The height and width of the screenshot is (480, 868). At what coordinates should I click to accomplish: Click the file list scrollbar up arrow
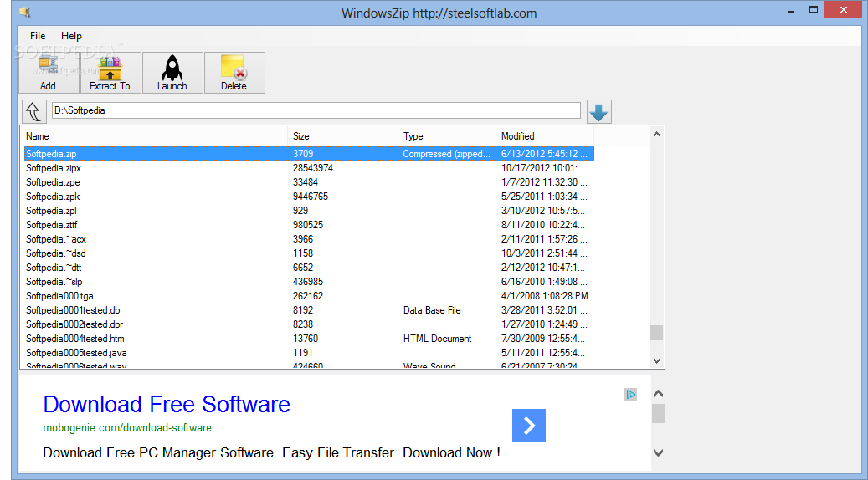pyautogui.click(x=656, y=134)
